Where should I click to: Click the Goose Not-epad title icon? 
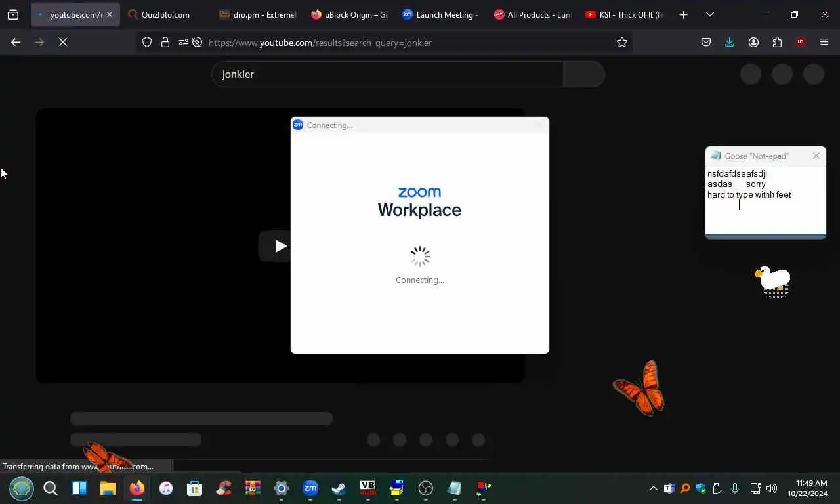715,156
